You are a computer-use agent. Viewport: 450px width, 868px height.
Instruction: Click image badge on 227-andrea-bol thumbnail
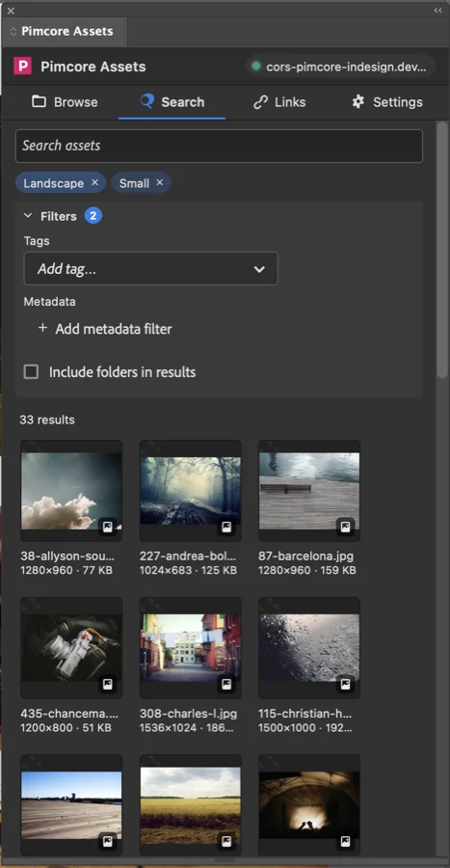[x=226, y=527]
